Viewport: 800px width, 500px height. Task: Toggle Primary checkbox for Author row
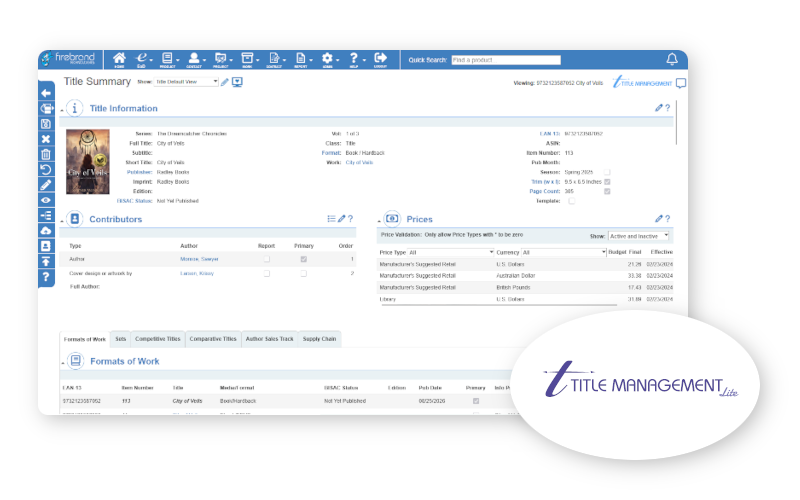[x=304, y=259]
